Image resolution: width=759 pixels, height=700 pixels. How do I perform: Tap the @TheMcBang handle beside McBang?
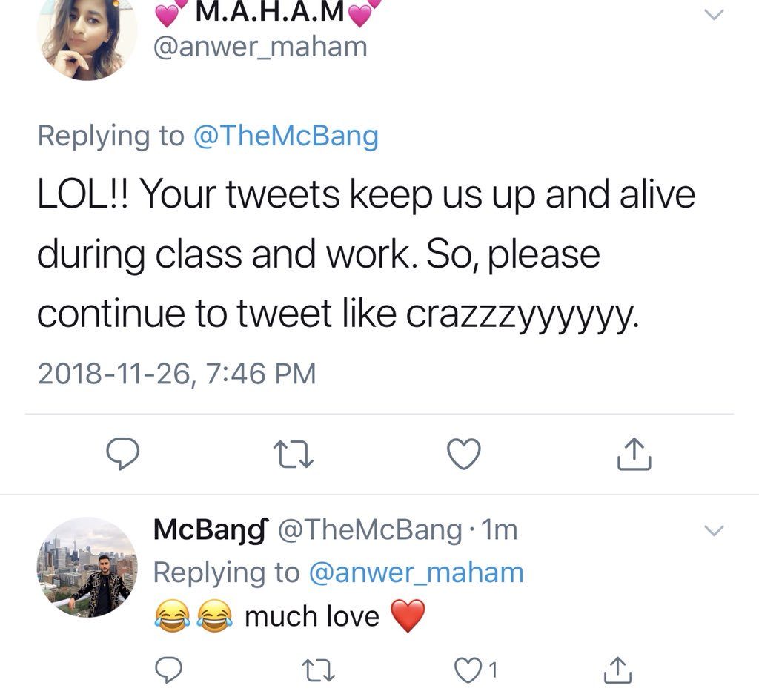pyautogui.click(x=370, y=529)
